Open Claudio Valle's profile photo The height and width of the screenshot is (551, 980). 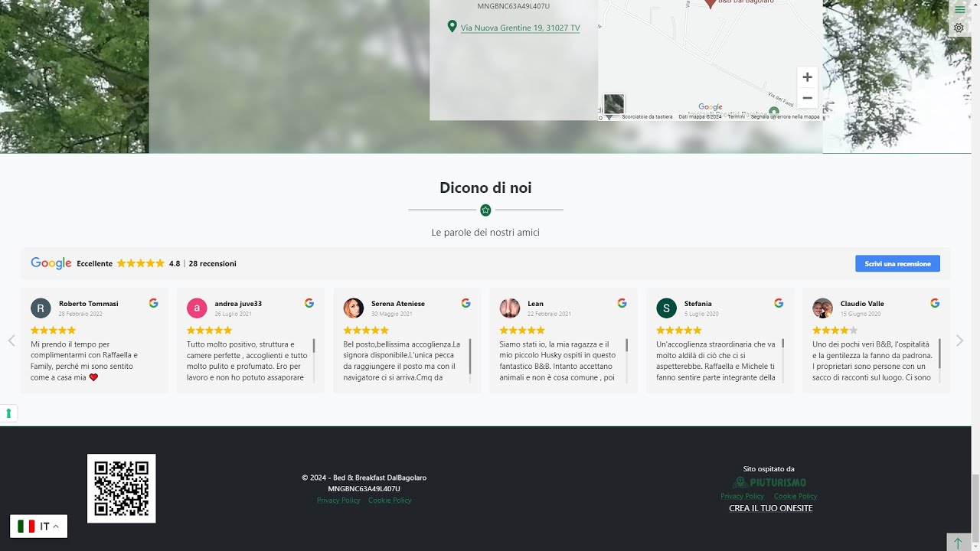pyautogui.click(x=822, y=308)
